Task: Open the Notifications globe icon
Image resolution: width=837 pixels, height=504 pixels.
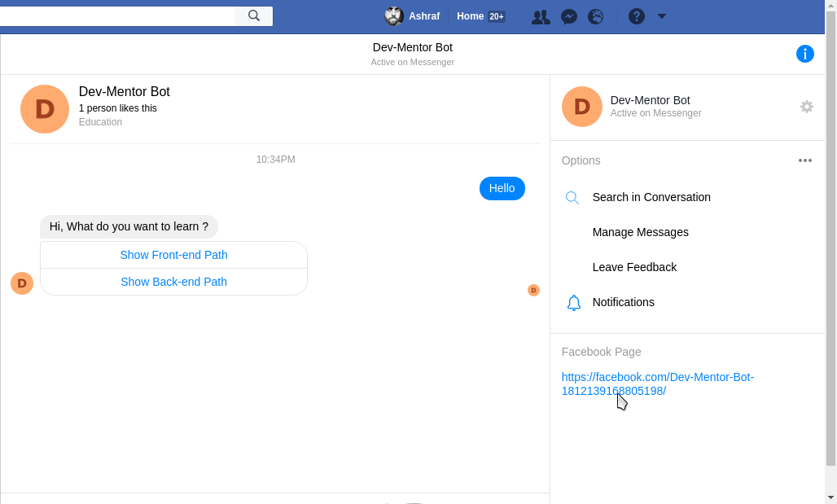Action: pos(596,16)
